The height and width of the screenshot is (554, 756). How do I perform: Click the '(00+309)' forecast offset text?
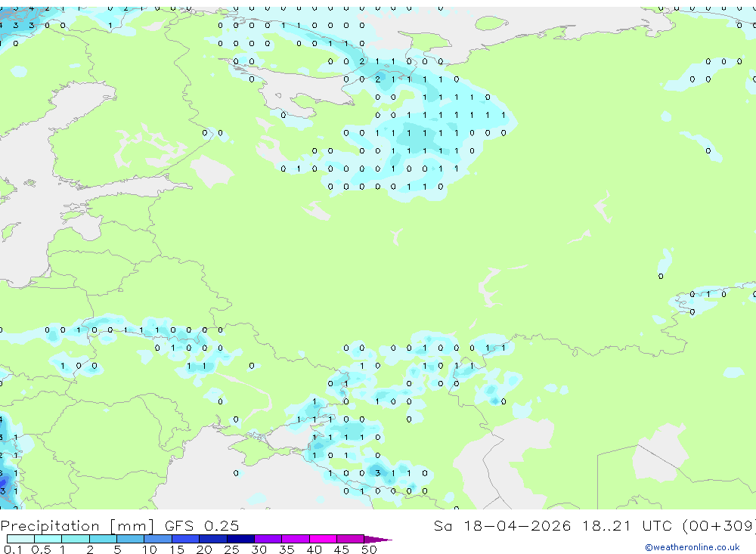(719, 525)
